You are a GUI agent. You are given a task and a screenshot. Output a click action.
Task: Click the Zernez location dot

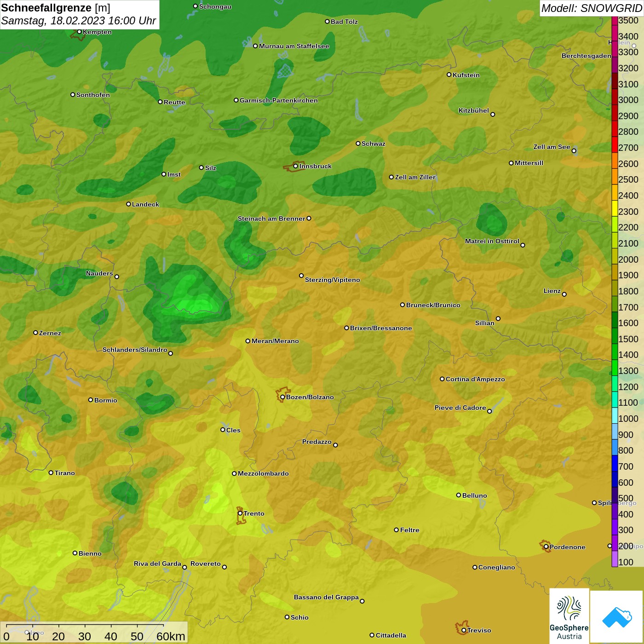point(35,333)
